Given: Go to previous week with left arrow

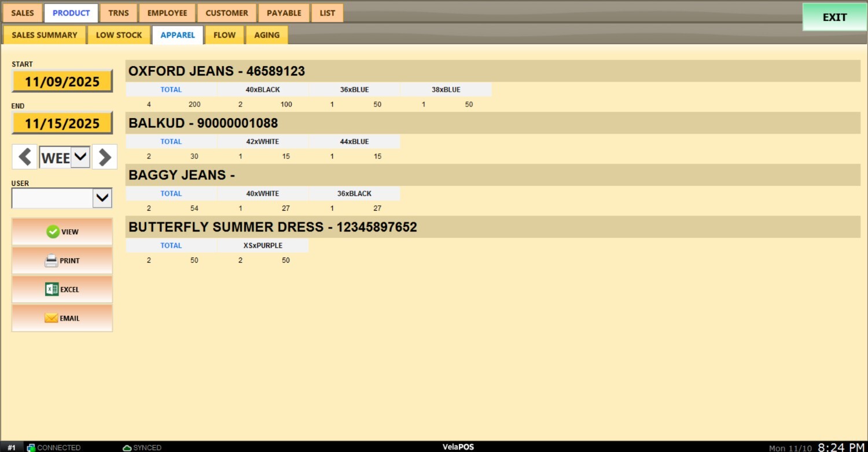Looking at the screenshot, I should (x=24, y=157).
